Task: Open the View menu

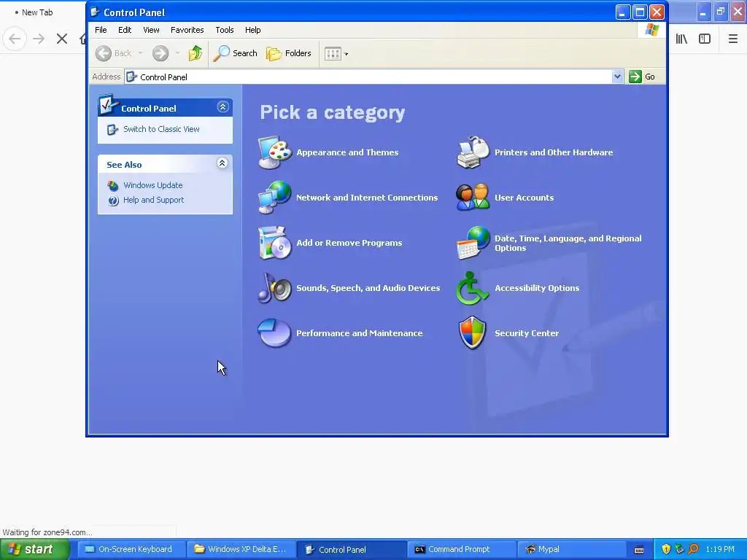Action: point(152,30)
